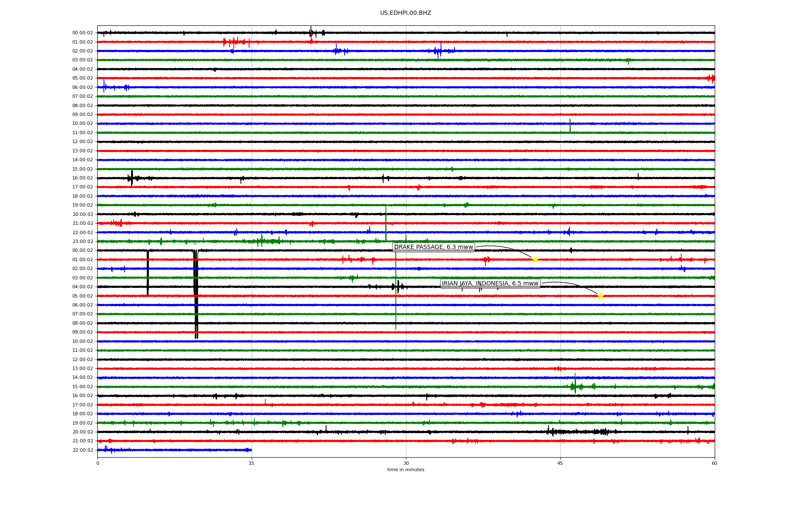Click the bottommost 22:00:02 row label
Screen dimensions: 812x508
pyautogui.click(x=83, y=450)
